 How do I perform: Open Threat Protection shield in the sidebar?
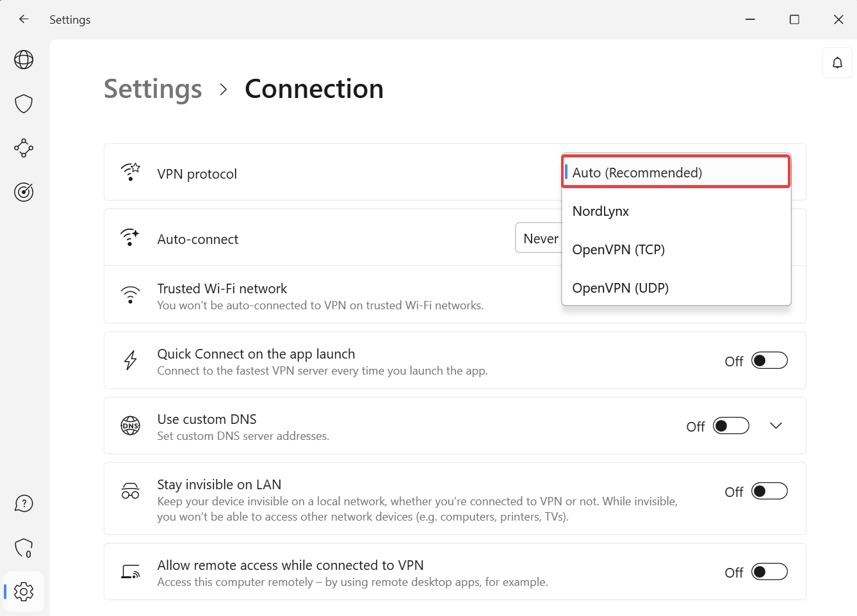click(x=23, y=103)
